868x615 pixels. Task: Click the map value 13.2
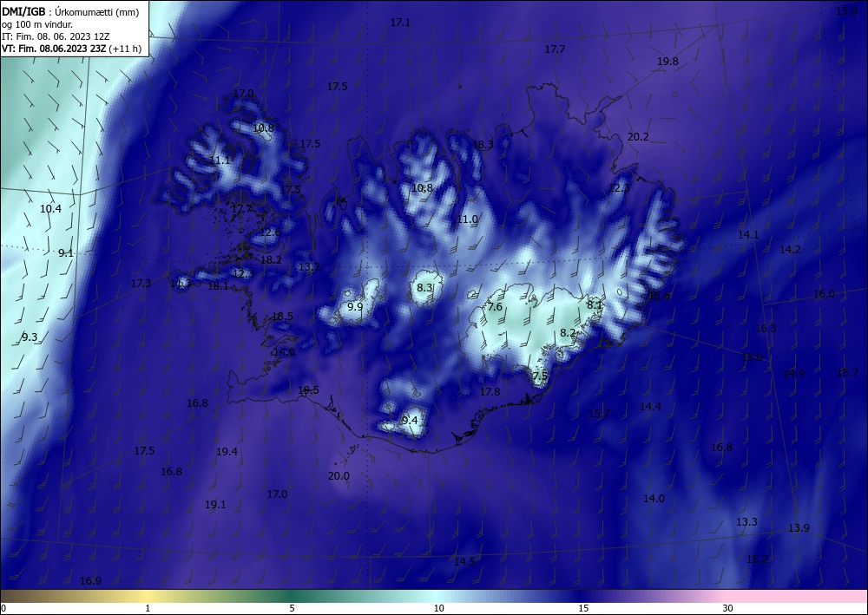(x=309, y=267)
